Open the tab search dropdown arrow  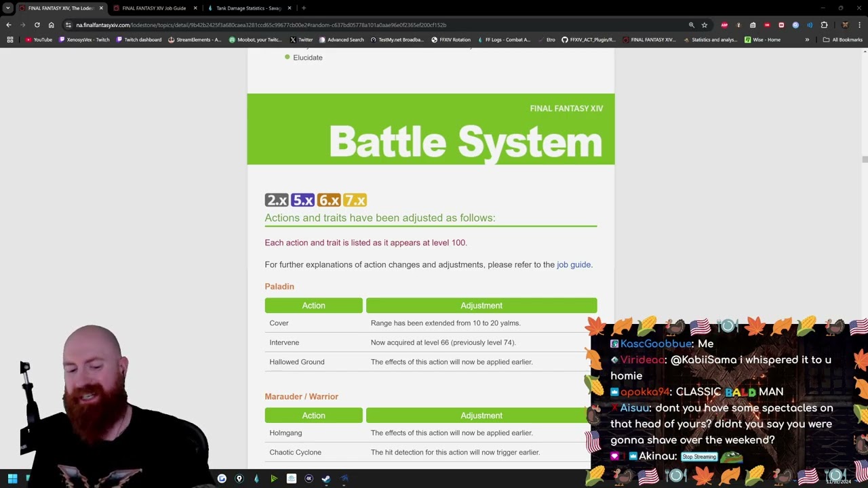[7, 8]
